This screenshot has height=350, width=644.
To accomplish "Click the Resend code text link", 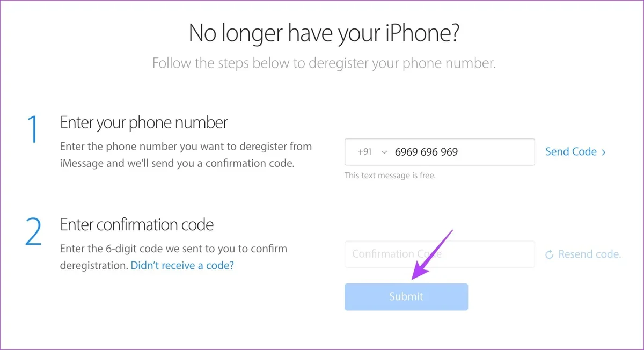I will [x=589, y=254].
